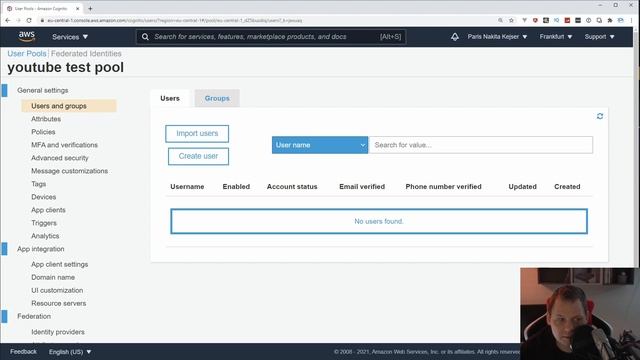This screenshot has width=640, height=360.
Task: Click the browser forward arrow
Action: click(x=18, y=20)
